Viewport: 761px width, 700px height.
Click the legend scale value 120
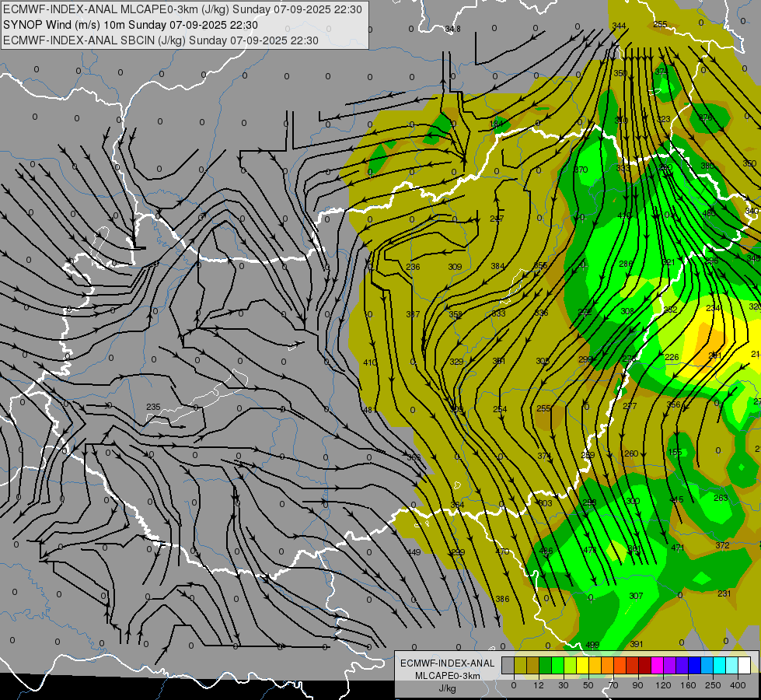click(x=663, y=685)
